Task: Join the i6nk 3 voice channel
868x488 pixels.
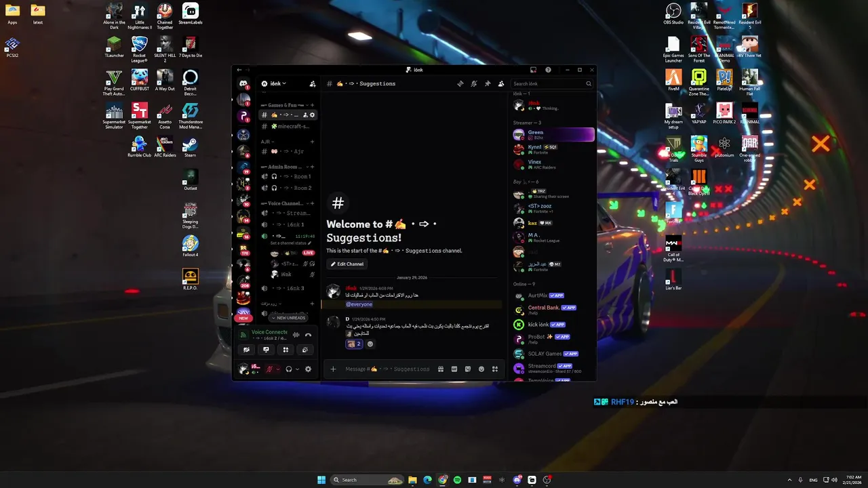Action: pyautogui.click(x=288, y=288)
